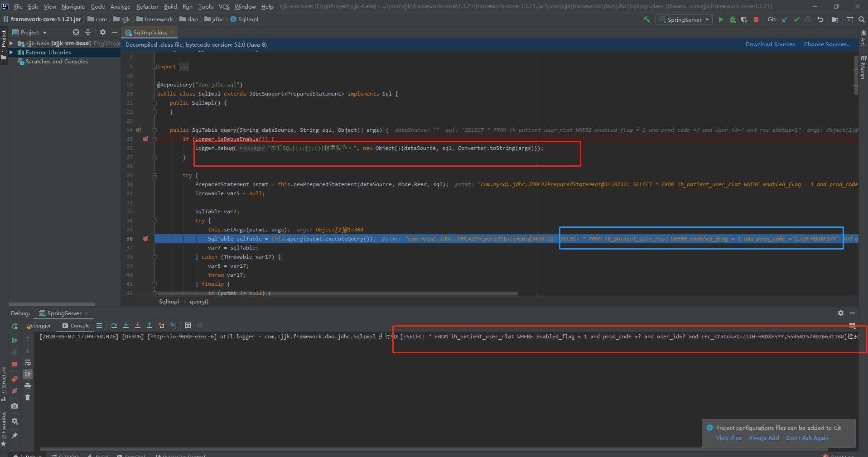The height and width of the screenshot is (457, 868).
Task: Pin the debug tab with the pushpin icon
Action: 14,436
